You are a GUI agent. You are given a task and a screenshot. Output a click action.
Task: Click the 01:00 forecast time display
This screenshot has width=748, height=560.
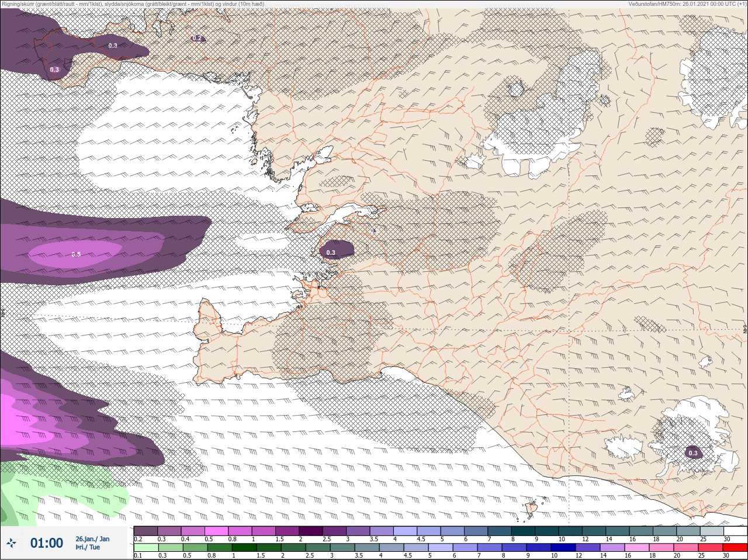47,543
